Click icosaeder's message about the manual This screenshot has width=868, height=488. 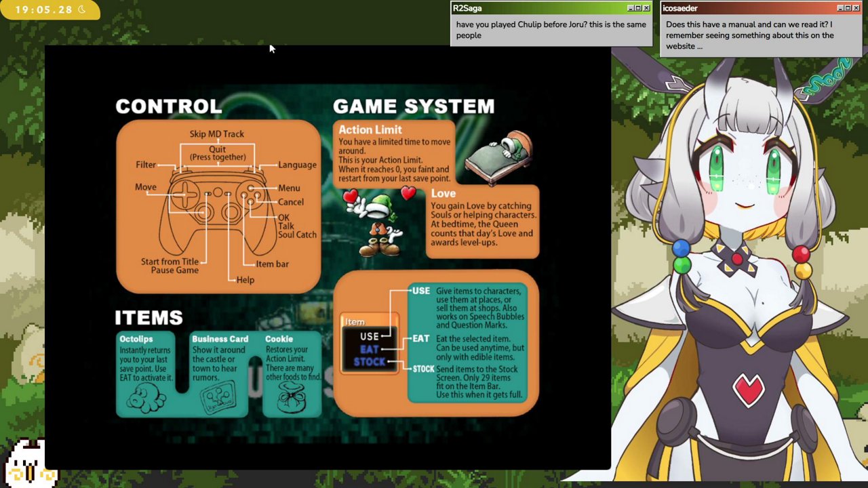click(x=750, y=35)
